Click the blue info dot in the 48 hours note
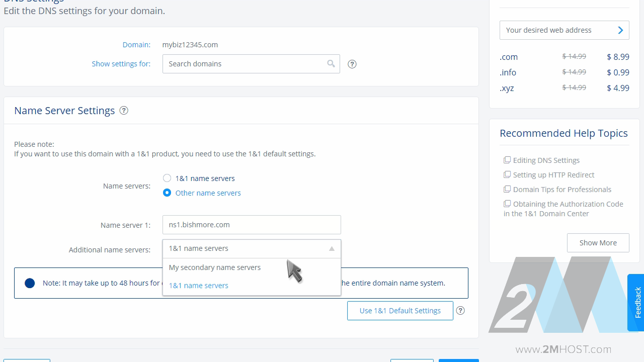The height and width of the screenshot is (362, 644). tap(30, 283)
